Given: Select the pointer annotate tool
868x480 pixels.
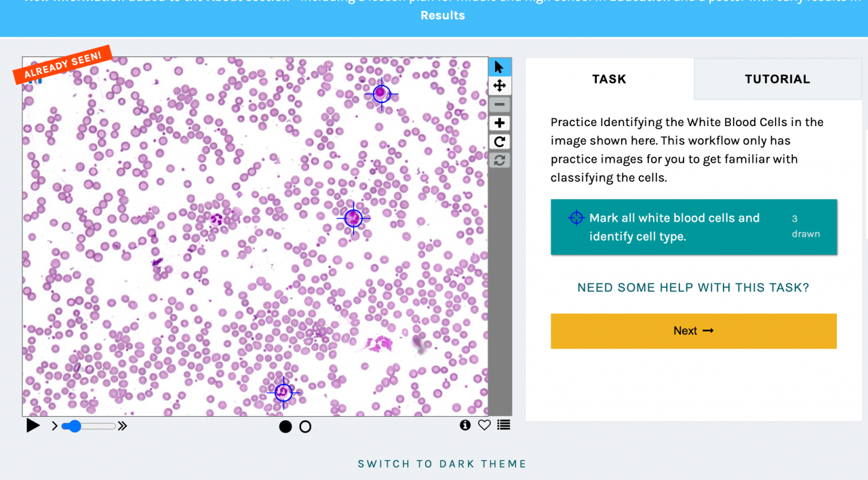Looking at the screenshot, I should [500, 67].
